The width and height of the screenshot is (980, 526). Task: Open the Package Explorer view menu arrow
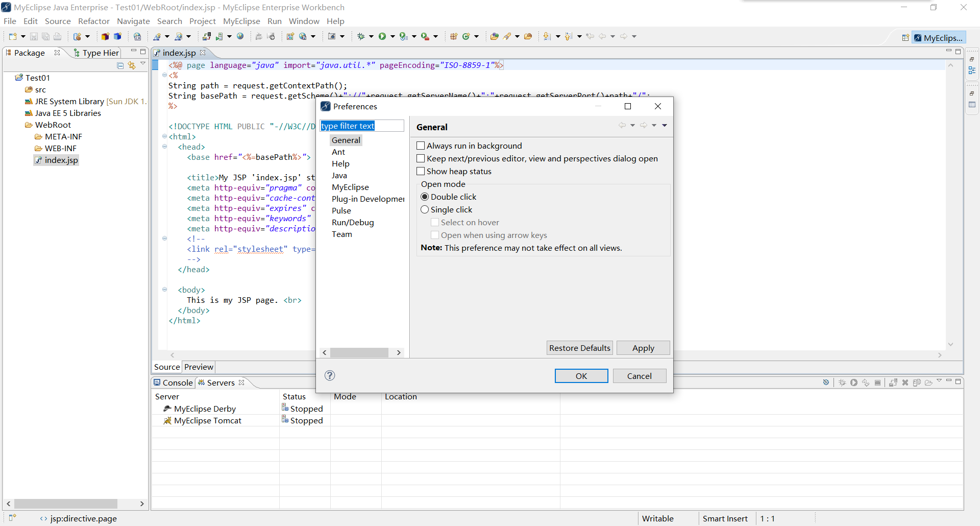[143, 63]
